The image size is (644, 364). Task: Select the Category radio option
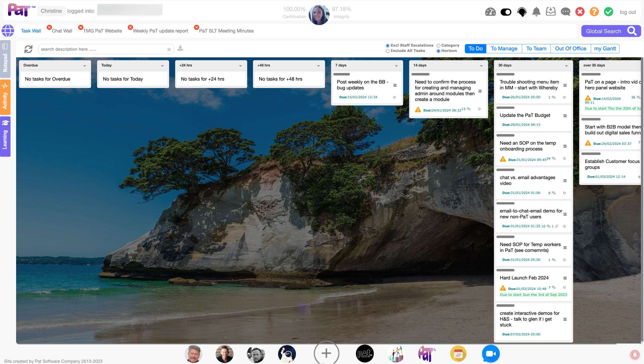pos(438,46)
